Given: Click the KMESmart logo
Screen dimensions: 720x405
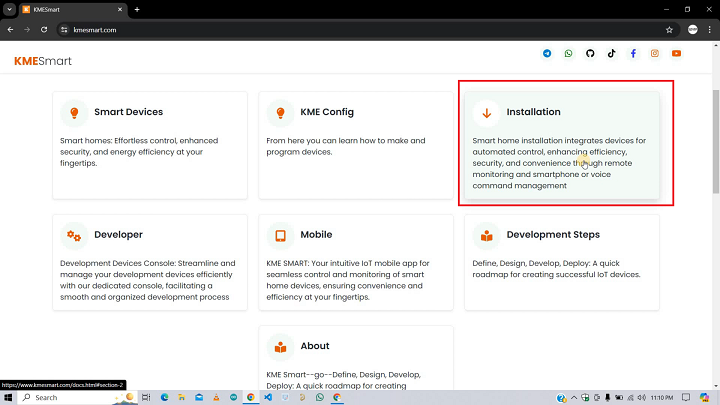Looking at the screenshot, I should pos(43,61).
